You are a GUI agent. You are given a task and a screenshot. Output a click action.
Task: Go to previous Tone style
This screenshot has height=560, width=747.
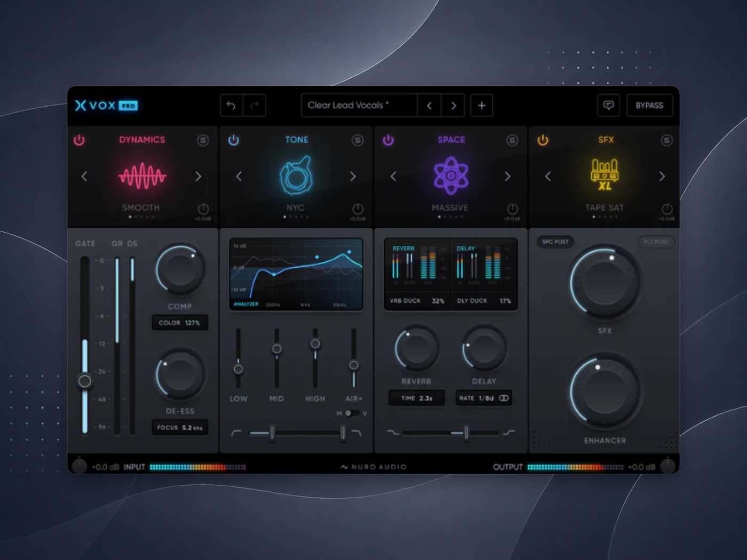click(x=239, y=176)
